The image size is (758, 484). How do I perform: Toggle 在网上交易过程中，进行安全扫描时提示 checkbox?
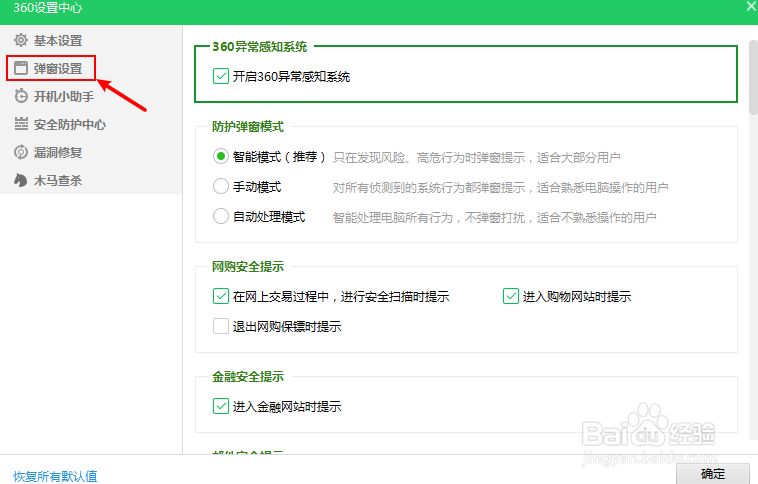[221, 296]
